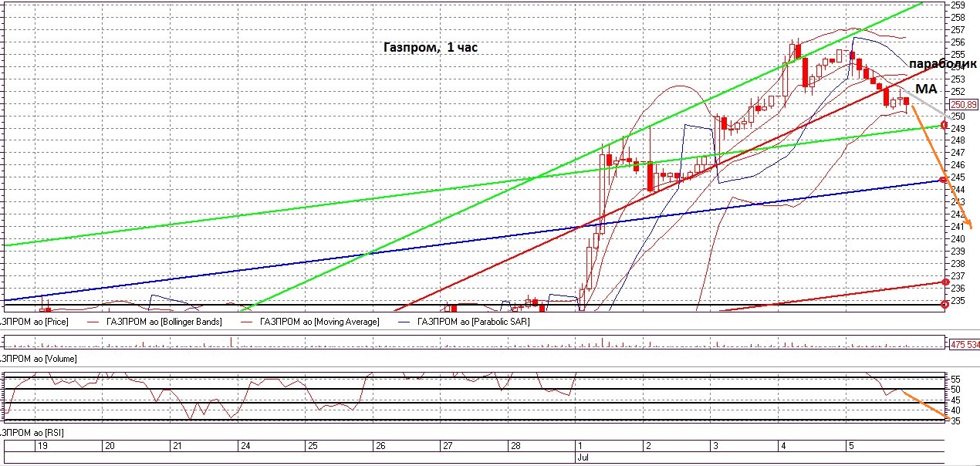Click date label 19 on the time axis
The image size is (980, 466).
click(42, 446)
